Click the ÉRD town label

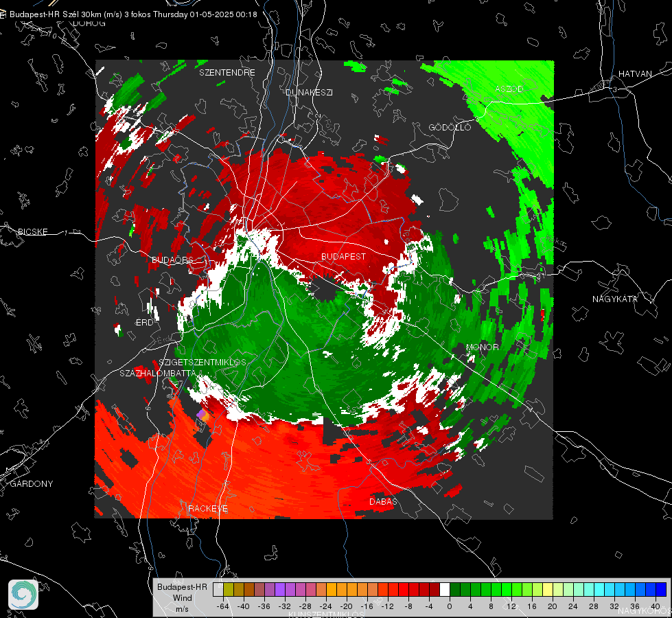[x=144, y=323]
